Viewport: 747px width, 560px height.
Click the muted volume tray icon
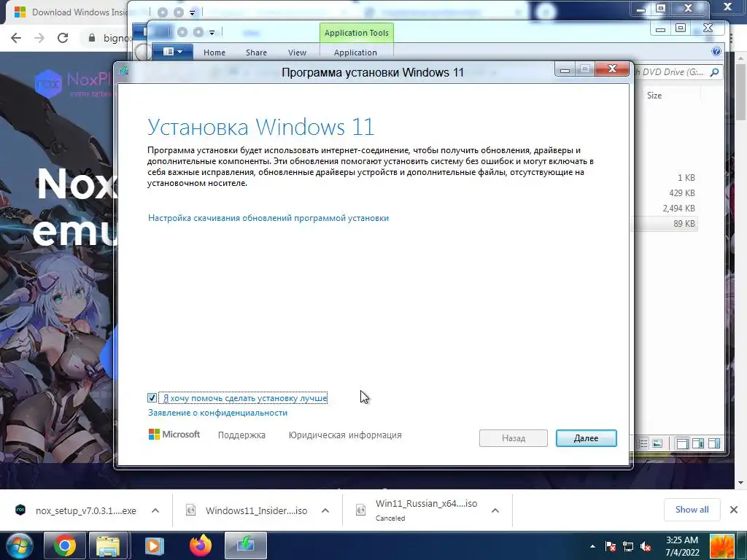click(646, 547)
